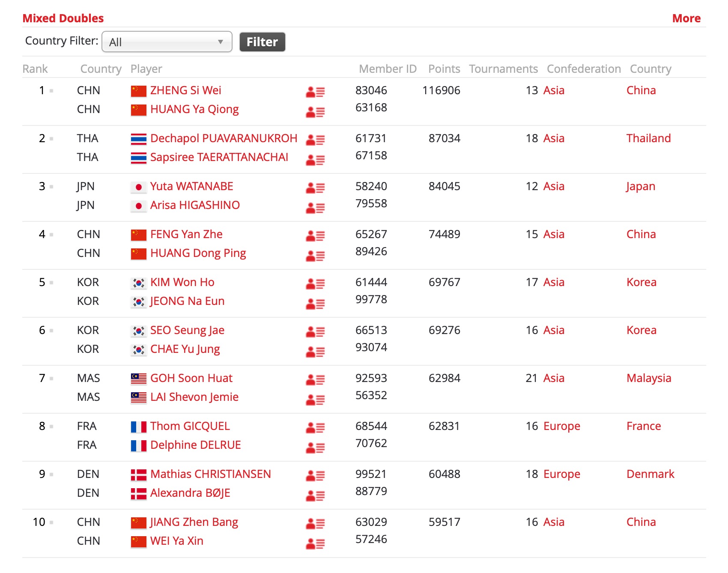Open profile icon for SEO Seung Jae
728x573 pixels.
(x=315, y=331)
